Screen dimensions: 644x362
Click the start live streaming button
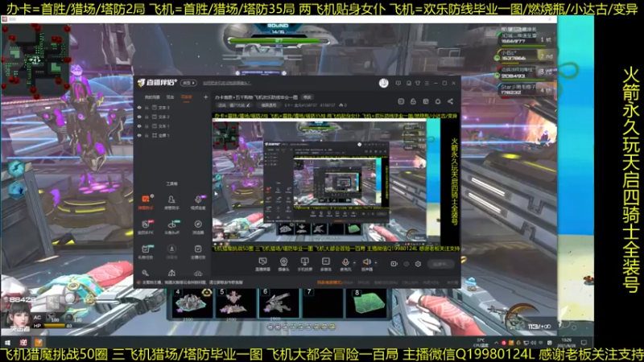[x=440, y=264]
